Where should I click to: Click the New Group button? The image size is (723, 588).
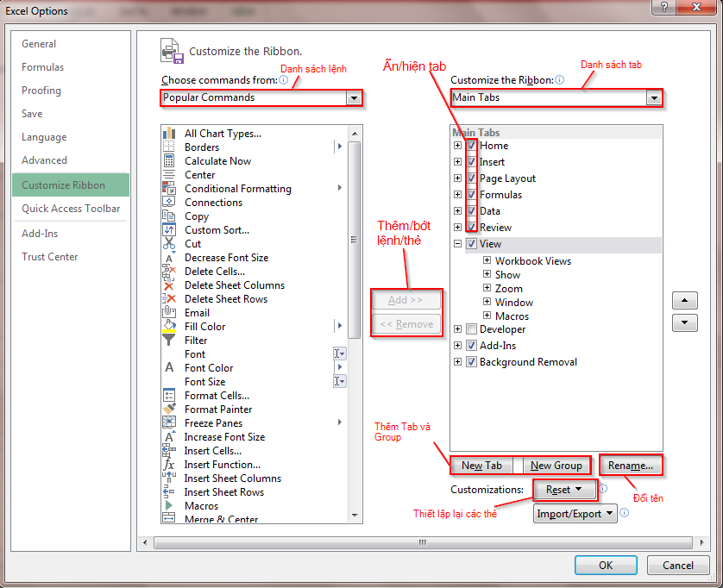[556, 466]
